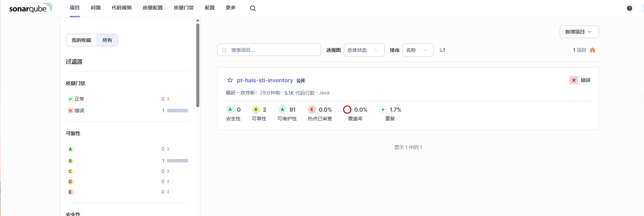Click the 错误 filter count bar
Screen dimensions: 644x216
pyautogui.click(x=178, y=111)
